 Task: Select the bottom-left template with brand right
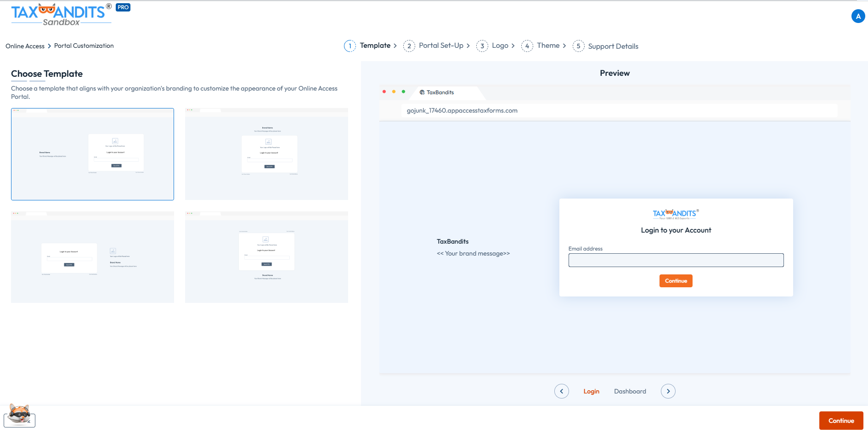coord(92,257)
